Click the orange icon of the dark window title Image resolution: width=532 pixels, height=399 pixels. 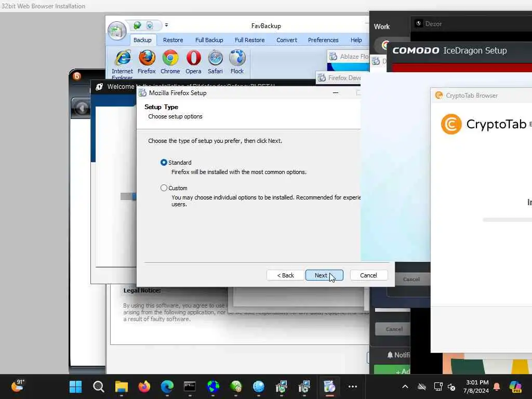pyautogui.click(x=77, y=76)
